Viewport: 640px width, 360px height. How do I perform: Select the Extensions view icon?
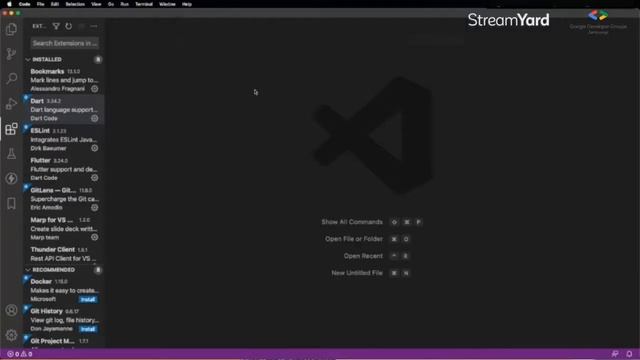click(11, 129)
